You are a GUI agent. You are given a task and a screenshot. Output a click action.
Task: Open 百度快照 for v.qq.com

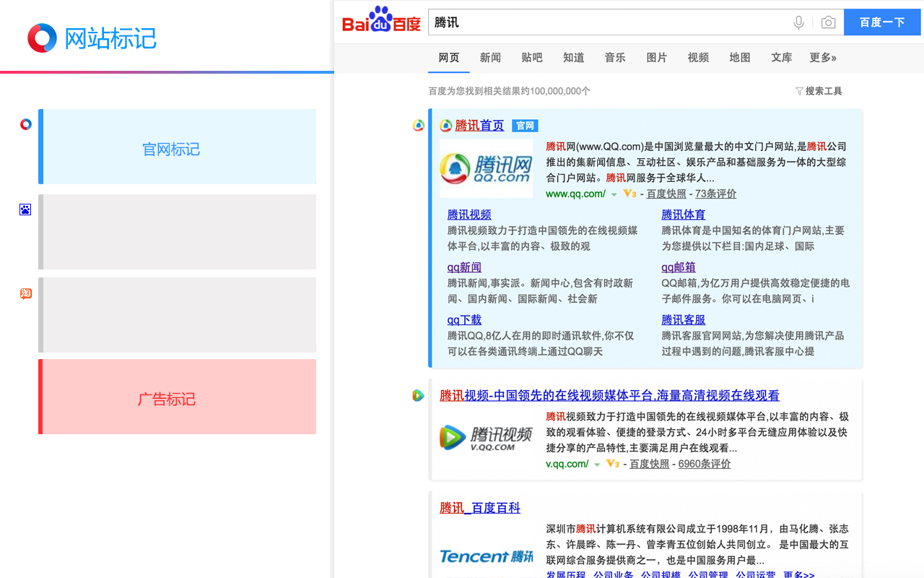(650, 464)
